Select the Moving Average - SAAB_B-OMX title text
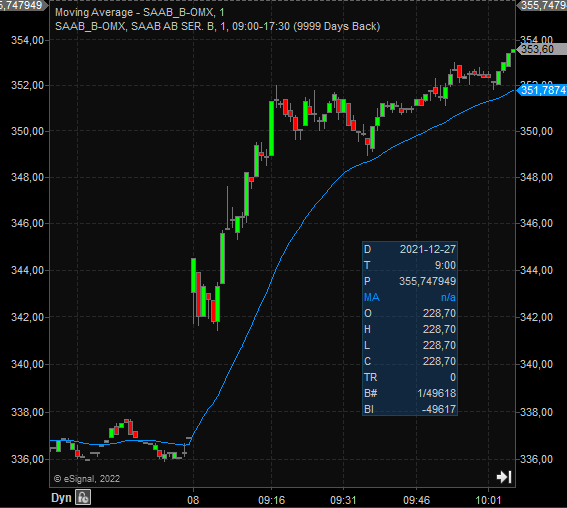This screenshot has height=508, width=567. pos(140,12)
